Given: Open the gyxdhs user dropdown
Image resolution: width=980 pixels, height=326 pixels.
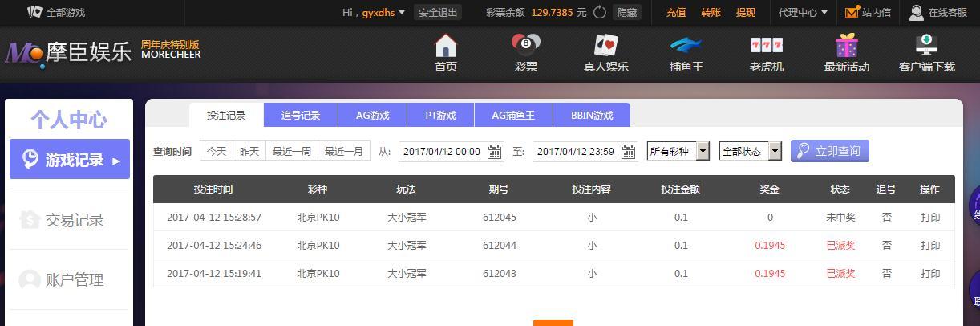Looking at the screenshot, I should [x=383, y=12].
